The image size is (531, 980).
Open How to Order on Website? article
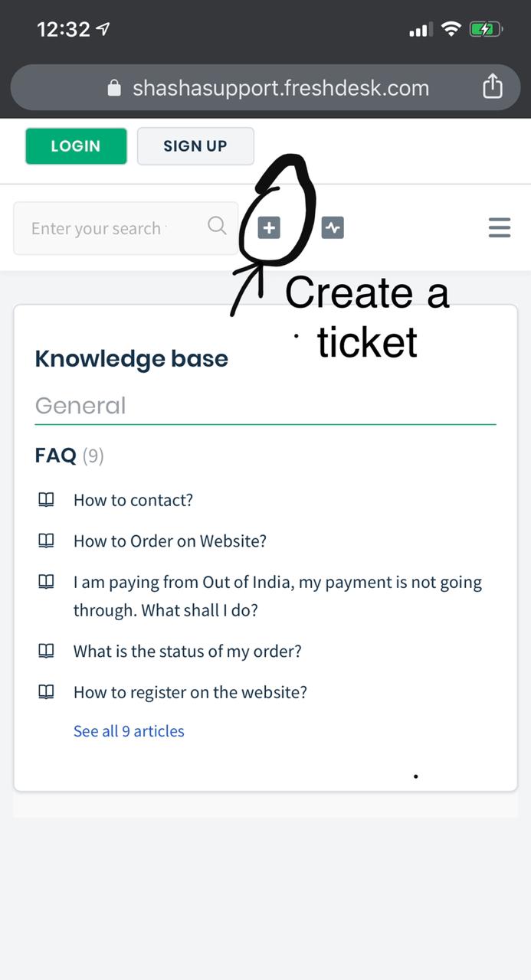(x=170, y=541)
